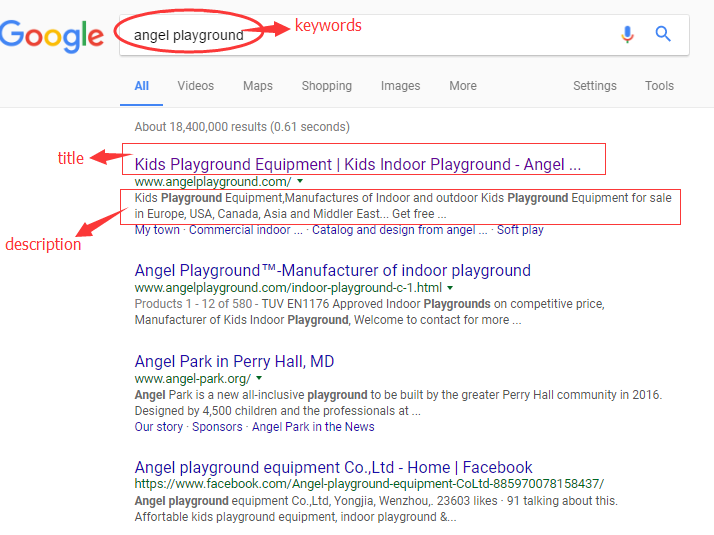Viewport: 714px width, 535px height.
Task: Click the search box with 'angel playground'
Action: pos(403,35)
